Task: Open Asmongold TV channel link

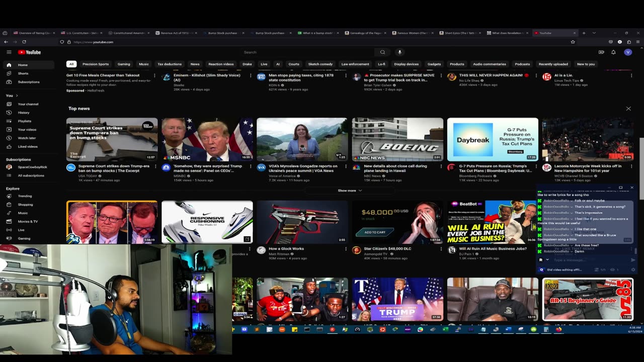Action: coord(377,254)
